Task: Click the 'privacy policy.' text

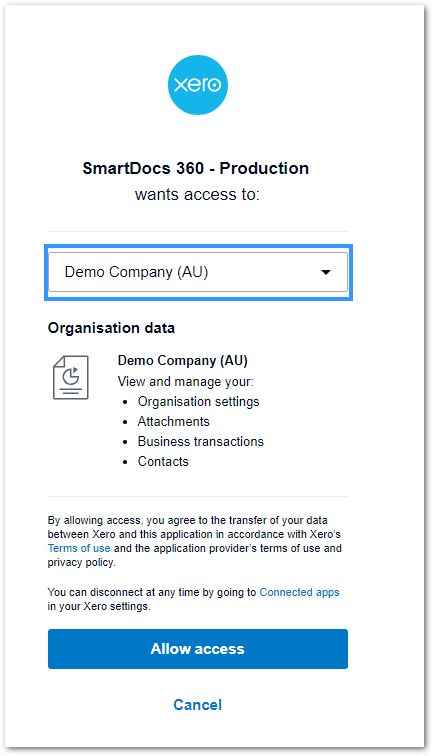Action: [81, 562]
